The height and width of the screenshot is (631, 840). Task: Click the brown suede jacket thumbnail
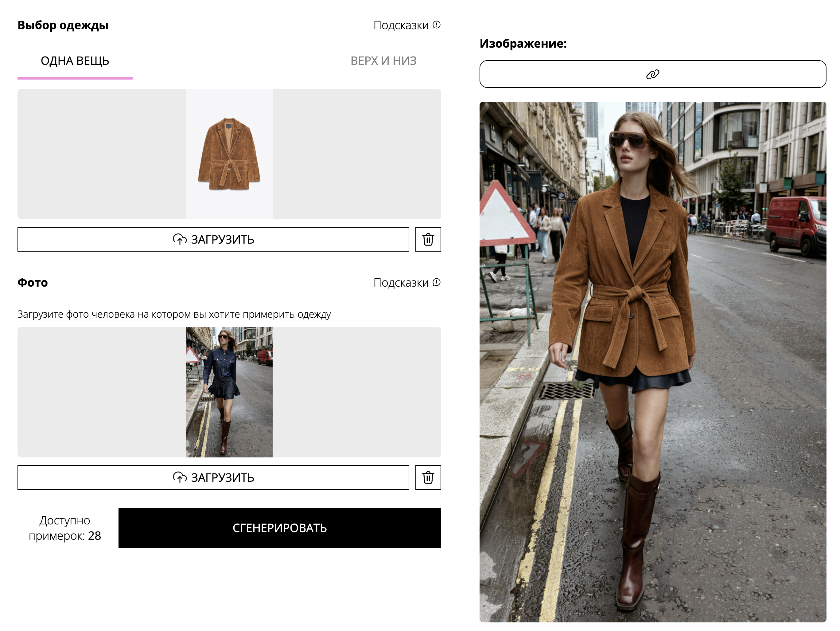pyautogui.click(x=229, y=154)
